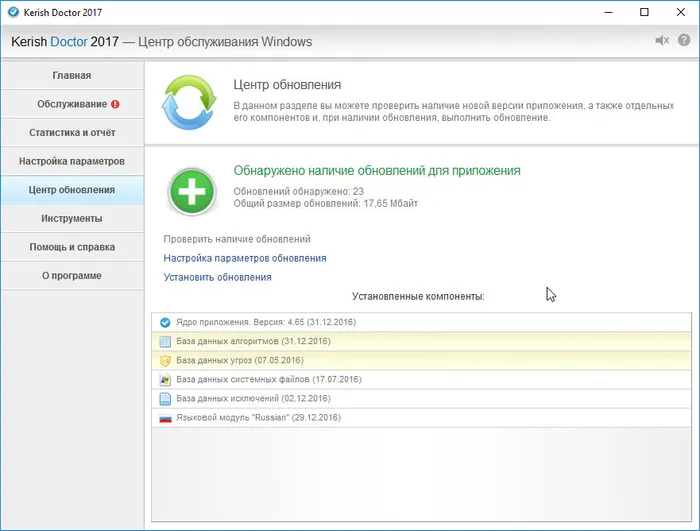
Task: Click the green plus updates icon
Action: pyautogui.click(x=192, y=191)
